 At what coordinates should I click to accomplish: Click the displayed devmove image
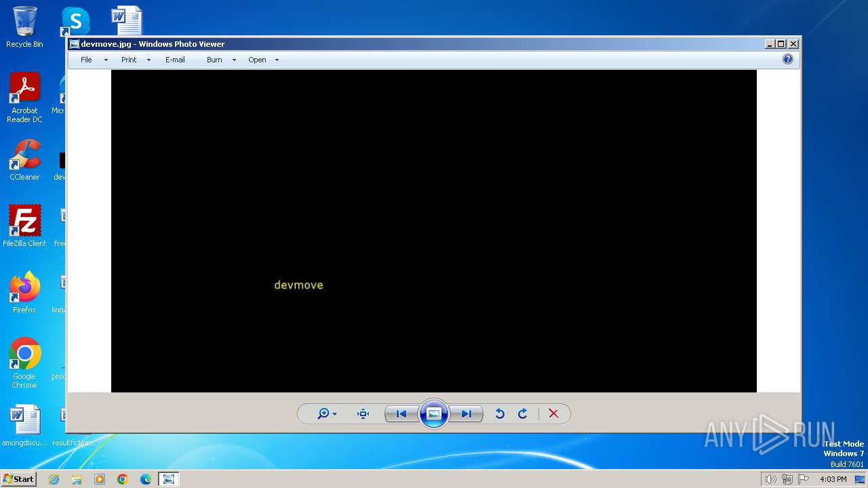434,230
